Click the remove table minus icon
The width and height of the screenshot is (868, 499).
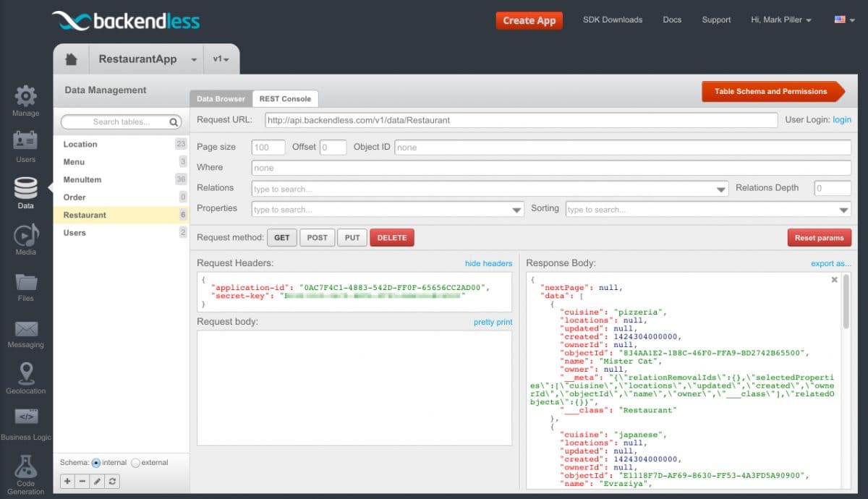click(x=82, y=481)
